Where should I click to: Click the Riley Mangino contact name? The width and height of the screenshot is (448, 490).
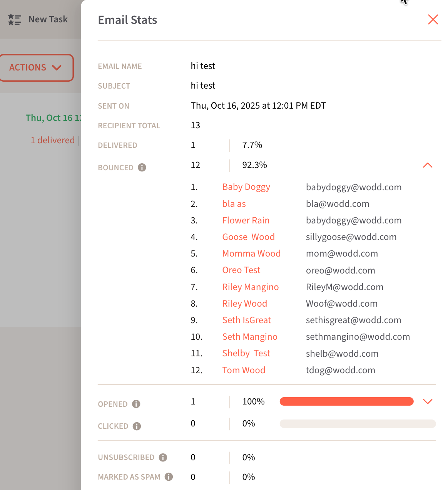[250, 287]
